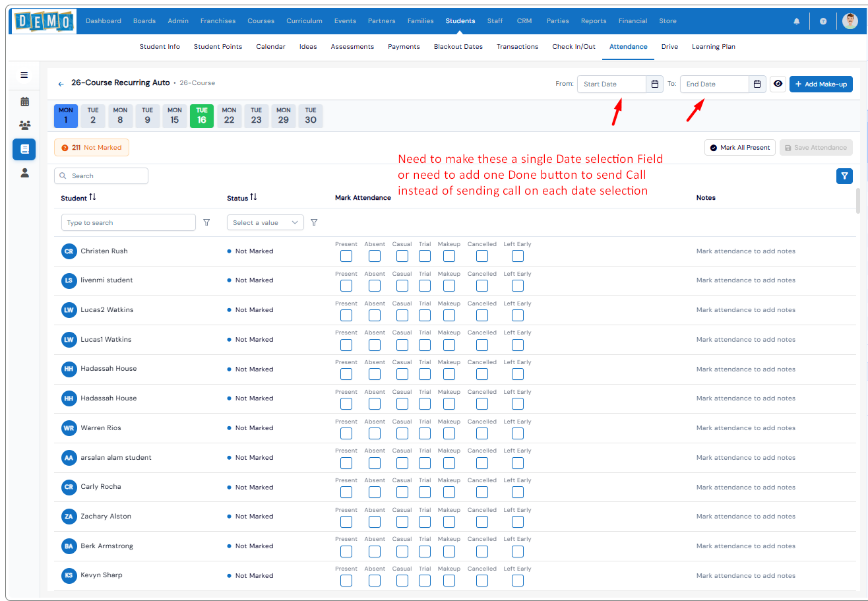Image resolution: width=868 pixels, height=601 pixels.
Task: Open the help question mark icon
Action: tap(823, 21)
